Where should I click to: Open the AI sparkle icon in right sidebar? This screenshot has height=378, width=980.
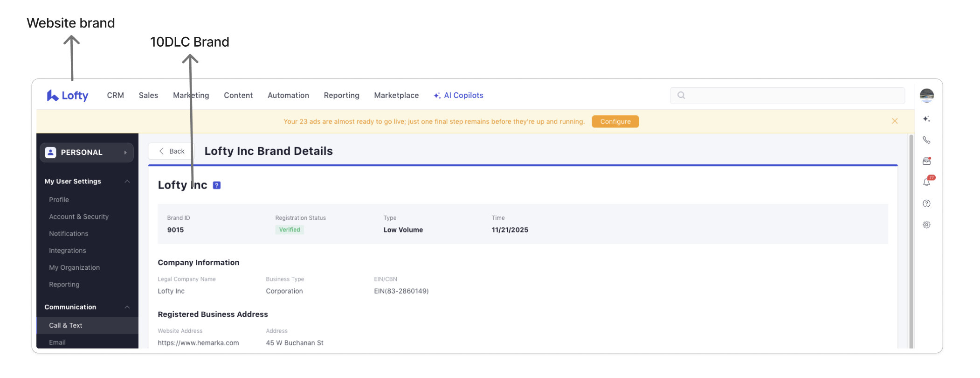pyautogui.click(x=926, y=119)
